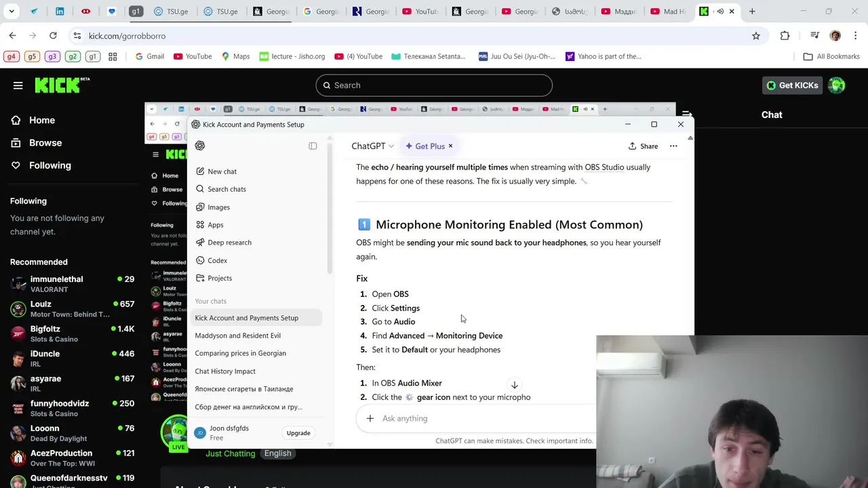This screenshot has height=488, width=868.
Task: Open the Gmail bookmark
Action: (x=149, y=56)
